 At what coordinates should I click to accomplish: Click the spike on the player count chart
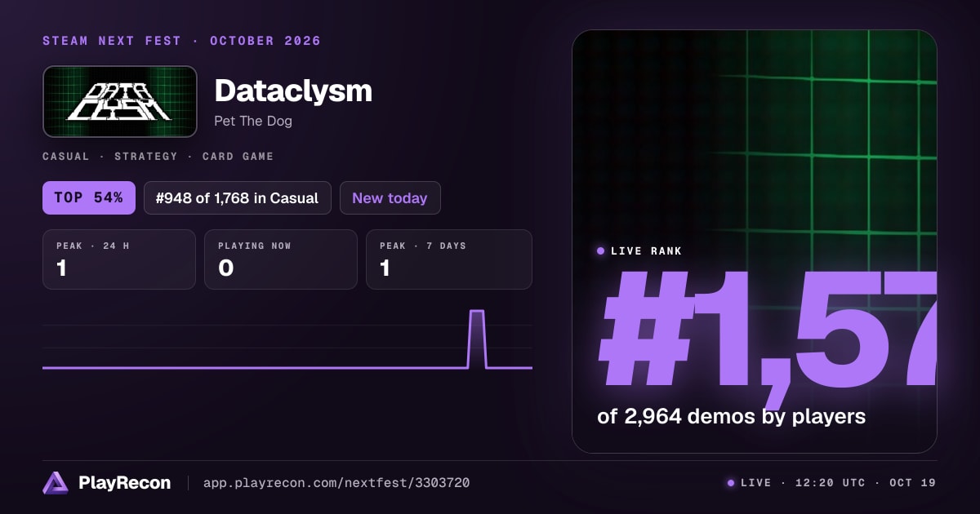click(477, 339)
